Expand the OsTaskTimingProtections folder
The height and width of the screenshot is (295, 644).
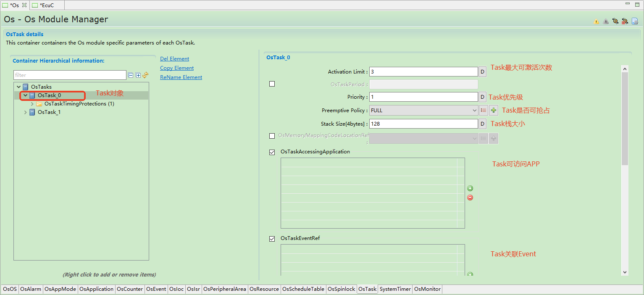tap(32, 104)
